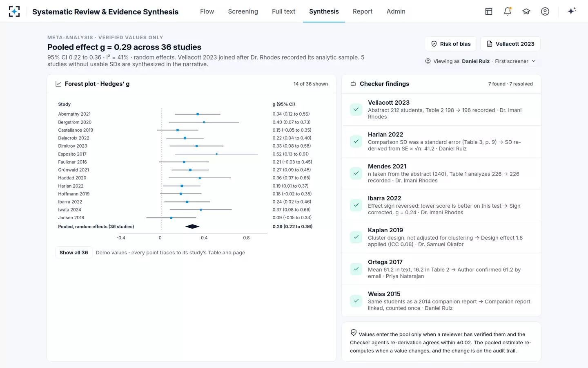This screenshot has height=368, width=588.
Task: Select the Jansen 2018 study label
Action: click(x=71, y=218)
